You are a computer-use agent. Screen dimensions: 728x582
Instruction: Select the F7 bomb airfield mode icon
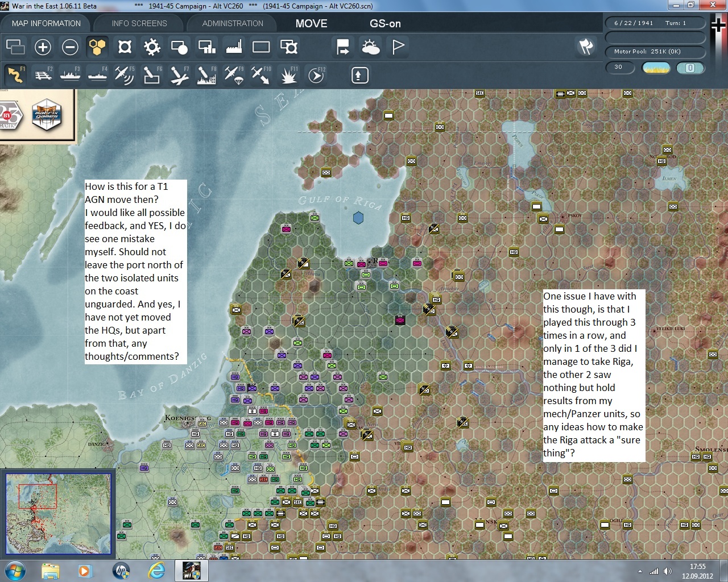coord(179,74)
